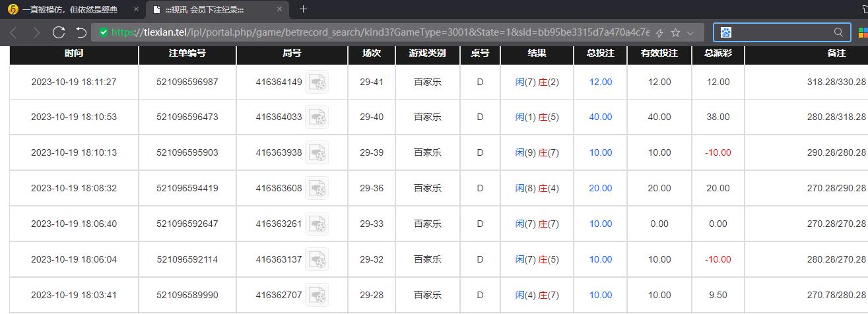Open video replay icon for round 416364033
The image size is (868, 314).
tap(317, 117)
